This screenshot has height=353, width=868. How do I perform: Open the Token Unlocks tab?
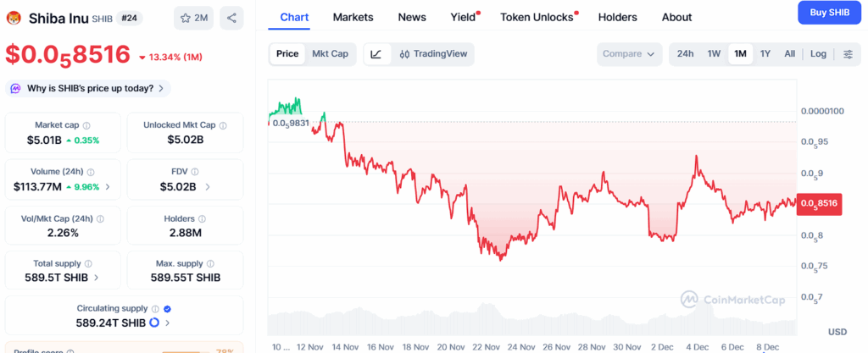539,17
